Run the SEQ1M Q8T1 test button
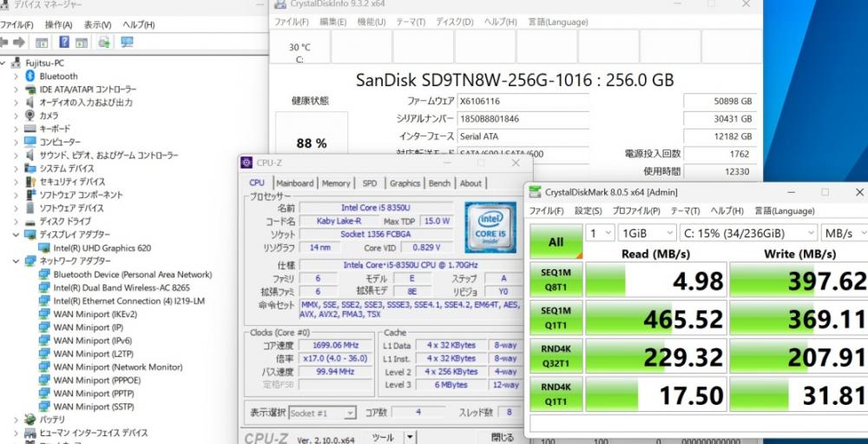Image resolution: width=868 pixels, height=444 pixels. tap(556, 280)
